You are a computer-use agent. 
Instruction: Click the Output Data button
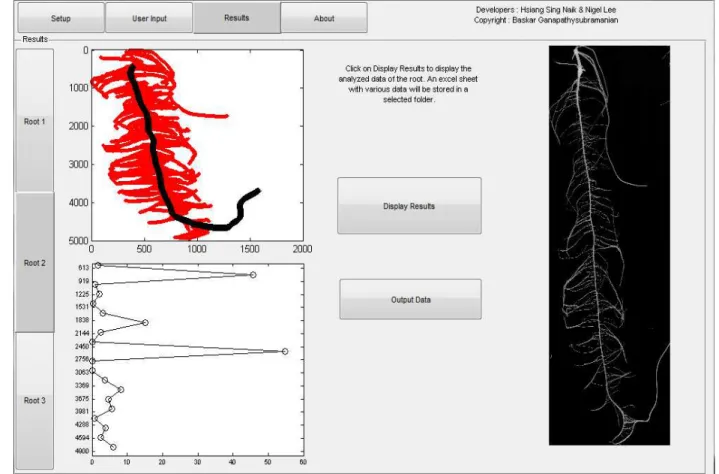410,299
